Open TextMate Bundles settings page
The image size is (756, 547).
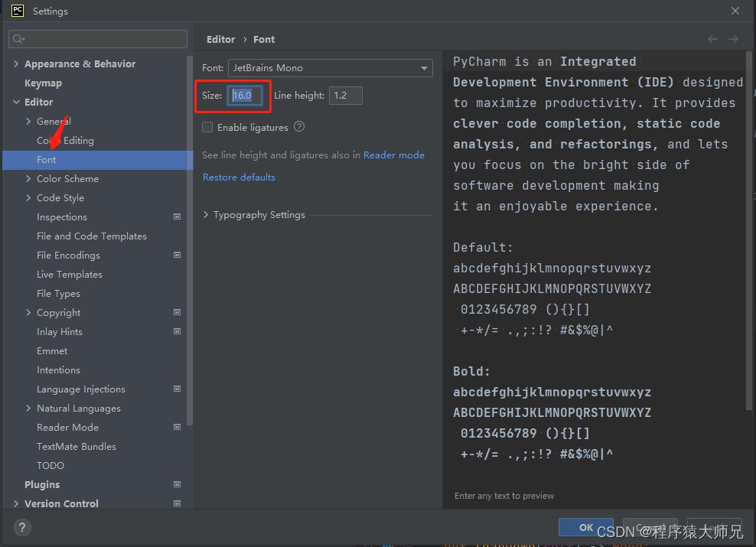tap(77, 446)
